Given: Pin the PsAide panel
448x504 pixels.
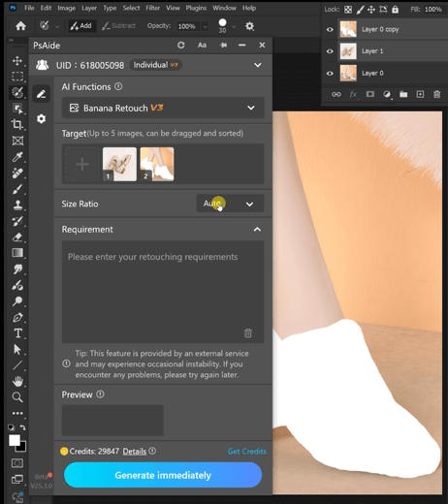Looking at the screenshot, I should [223, 46].
